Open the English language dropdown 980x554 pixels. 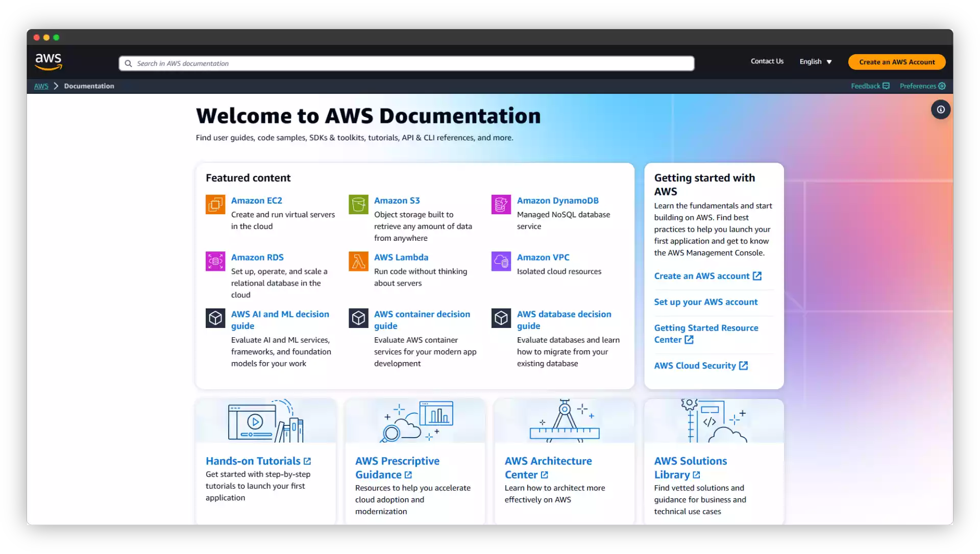point(816,62)
